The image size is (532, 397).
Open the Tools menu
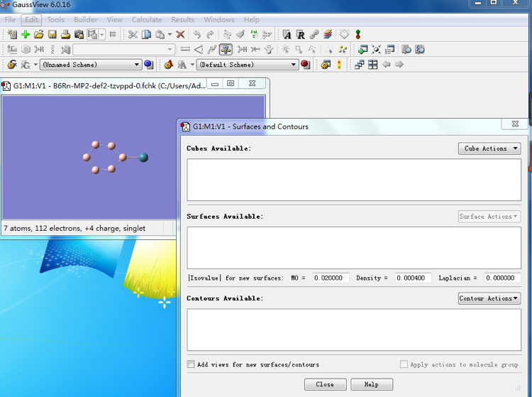[55, 20]
